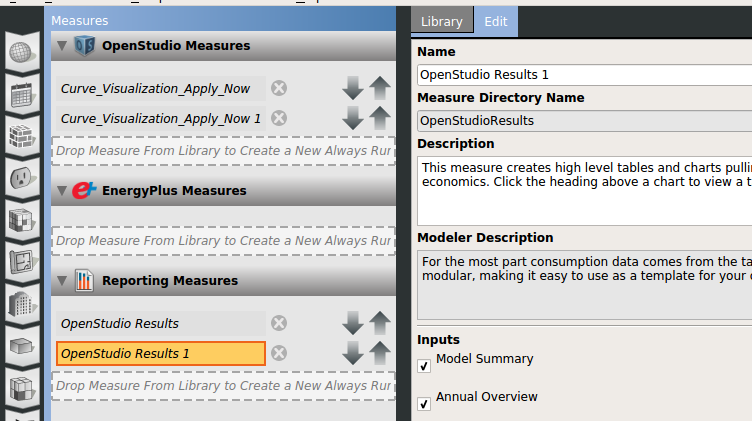Open the Space Types cube tab icon
The height and width of the screenshot is (421, 752).
pos(21,221)
